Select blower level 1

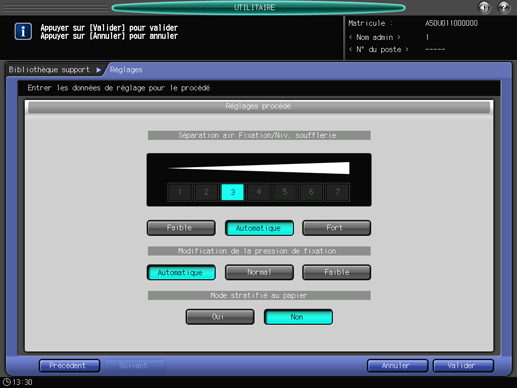[180, 192]
